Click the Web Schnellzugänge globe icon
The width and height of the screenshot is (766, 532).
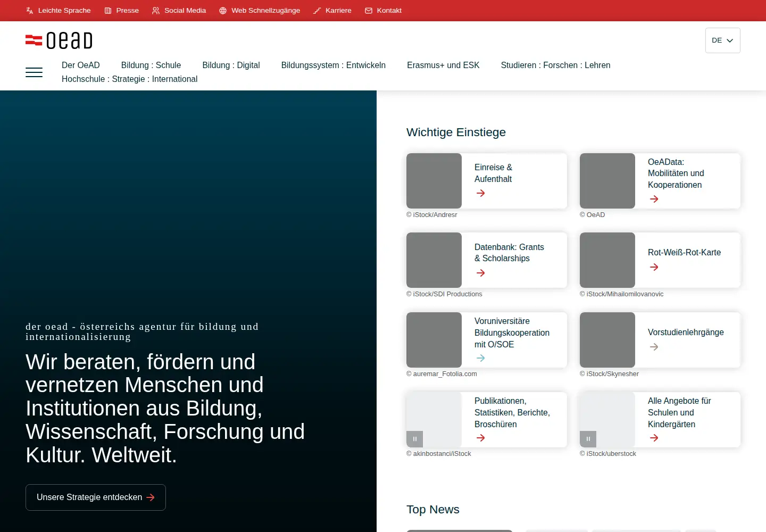click(x=223, y=11)
